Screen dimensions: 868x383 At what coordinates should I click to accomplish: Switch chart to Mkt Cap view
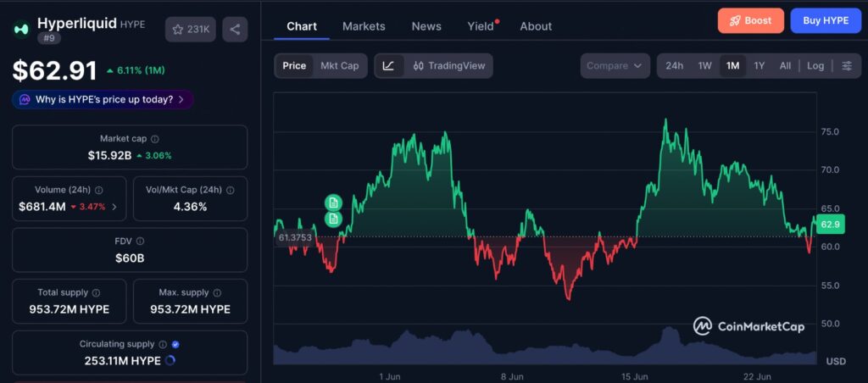click(340, 66)
